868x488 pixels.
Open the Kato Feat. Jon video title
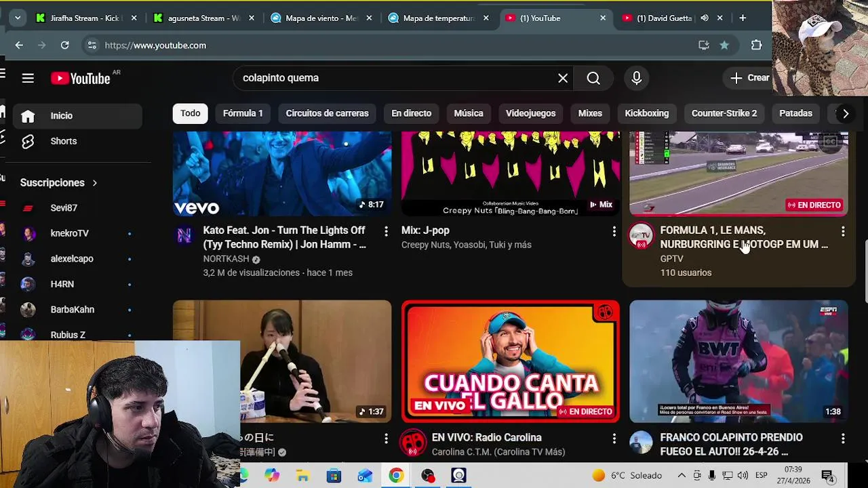[285, 237]
